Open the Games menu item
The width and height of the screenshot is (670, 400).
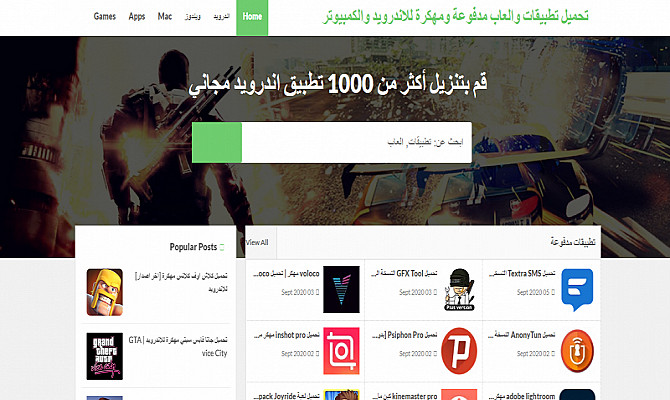(x=105, y=17)
